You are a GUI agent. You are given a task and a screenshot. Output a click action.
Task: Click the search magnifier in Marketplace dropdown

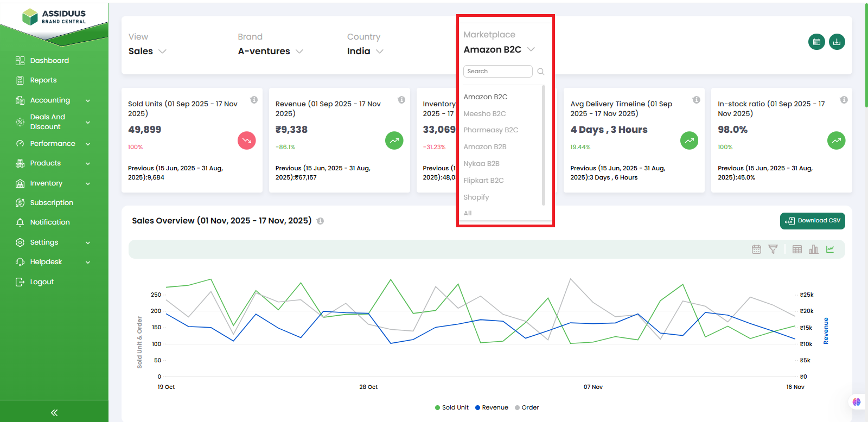pyautogui.click(x=540, y=72)
